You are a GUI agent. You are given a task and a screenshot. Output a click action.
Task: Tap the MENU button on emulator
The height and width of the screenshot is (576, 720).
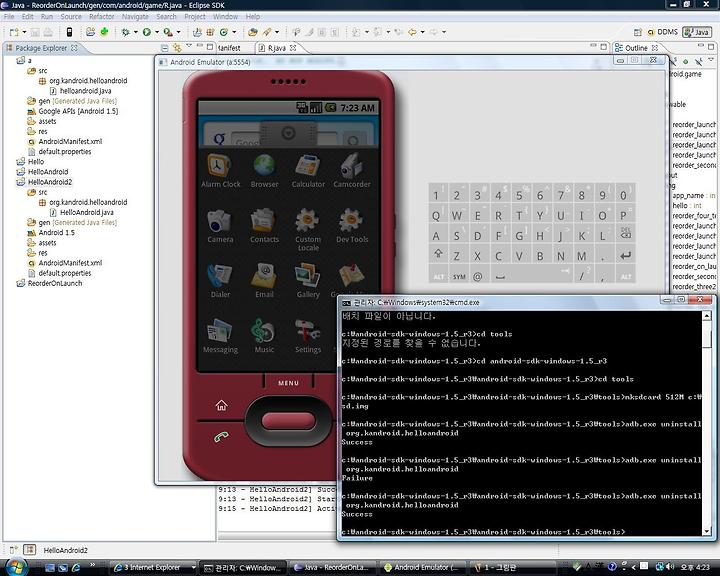[288, 383]
